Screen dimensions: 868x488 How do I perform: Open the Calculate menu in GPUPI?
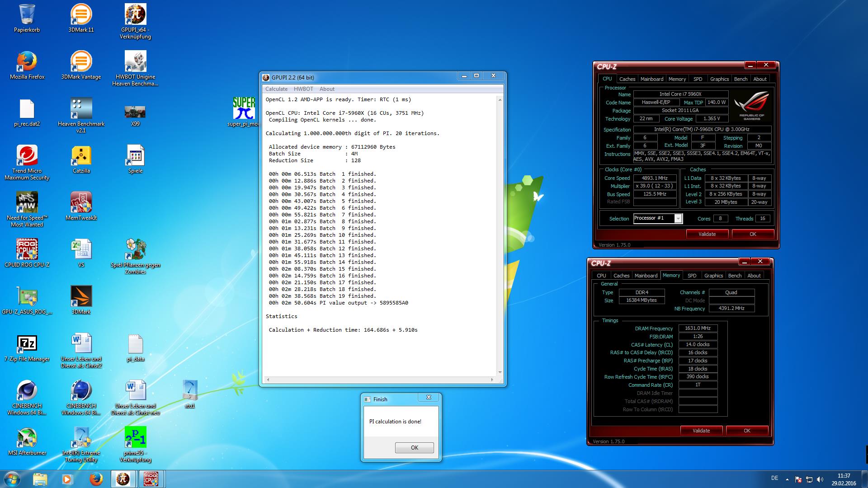tap(276, 89)
